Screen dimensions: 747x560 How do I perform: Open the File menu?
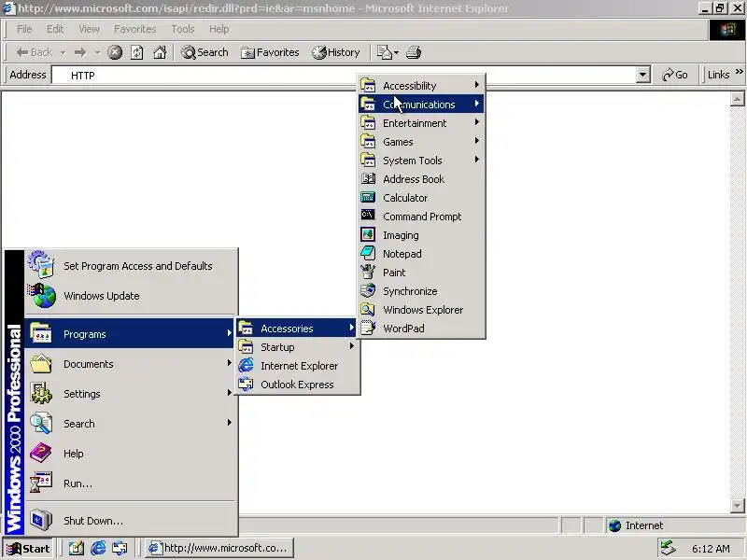coord(24,29)
